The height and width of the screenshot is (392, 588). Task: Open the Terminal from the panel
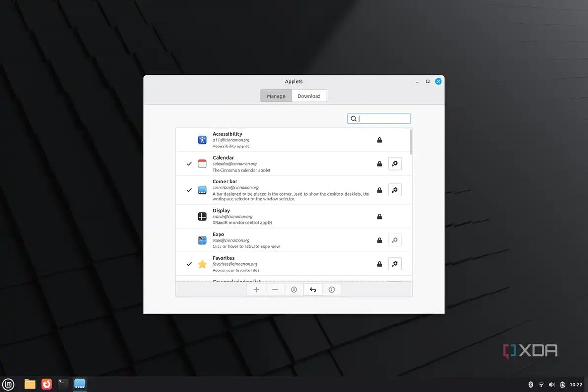click(x=63, y=384)
